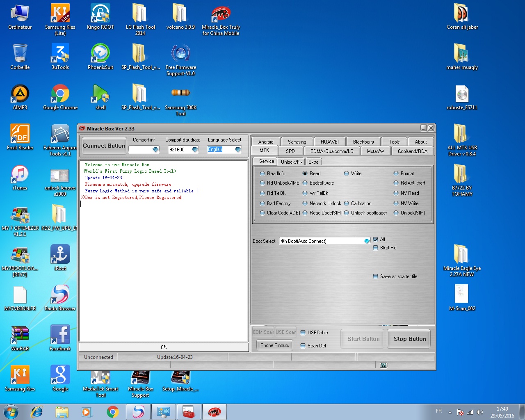Open Free Firmware Support-V1.0 icon
This screenshot has width=525, height=420.
(181, 59)
